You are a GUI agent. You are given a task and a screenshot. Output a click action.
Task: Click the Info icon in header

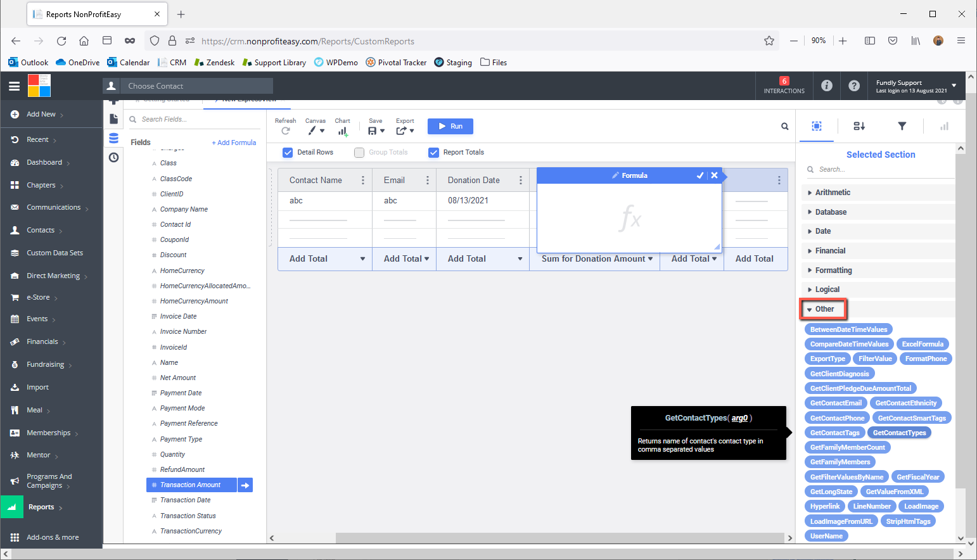[x=827, y=86]
